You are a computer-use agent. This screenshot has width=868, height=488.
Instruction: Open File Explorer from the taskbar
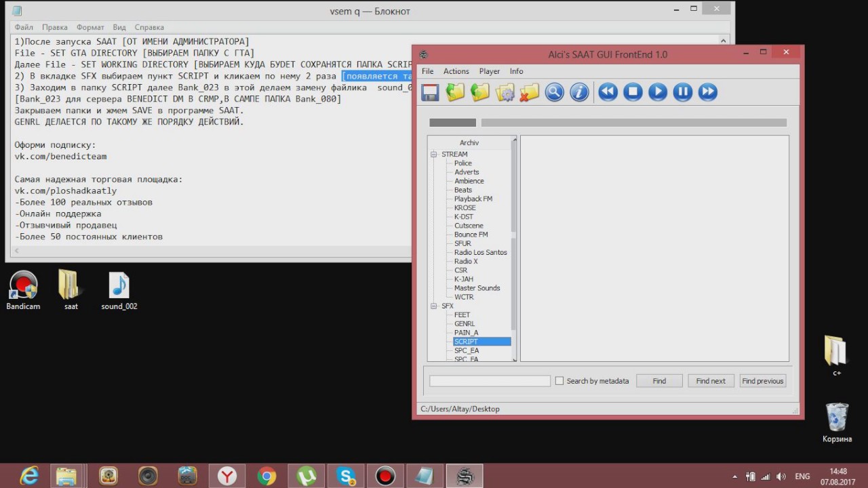[66, 476]
